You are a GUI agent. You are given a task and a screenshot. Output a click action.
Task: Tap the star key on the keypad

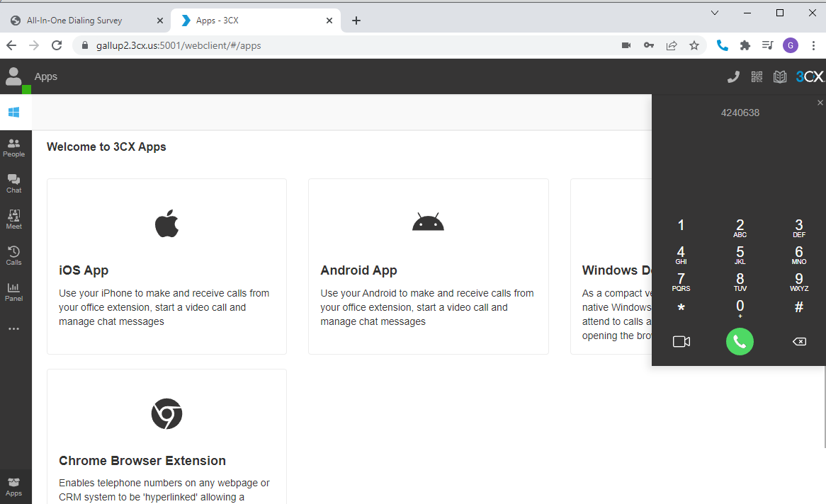tap(681, 307)
